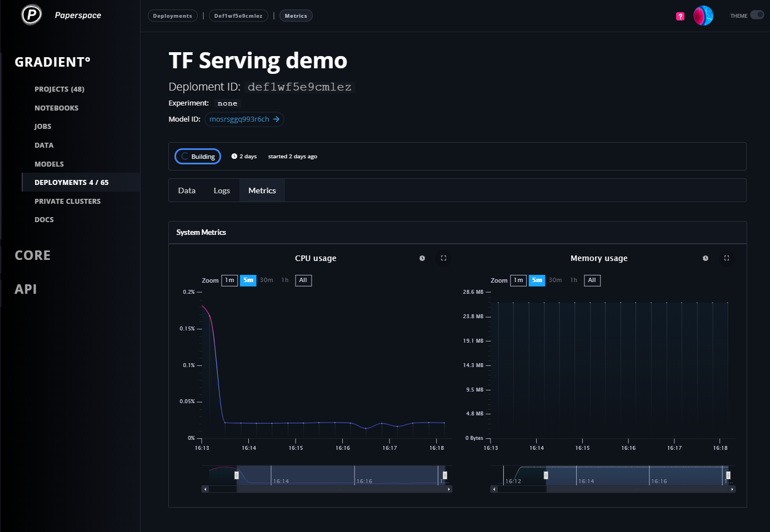The width and height of the screenshot is (770, 532).
Task: Click the Metrics breadcrumb pill
Action: [x=296, y=16]
